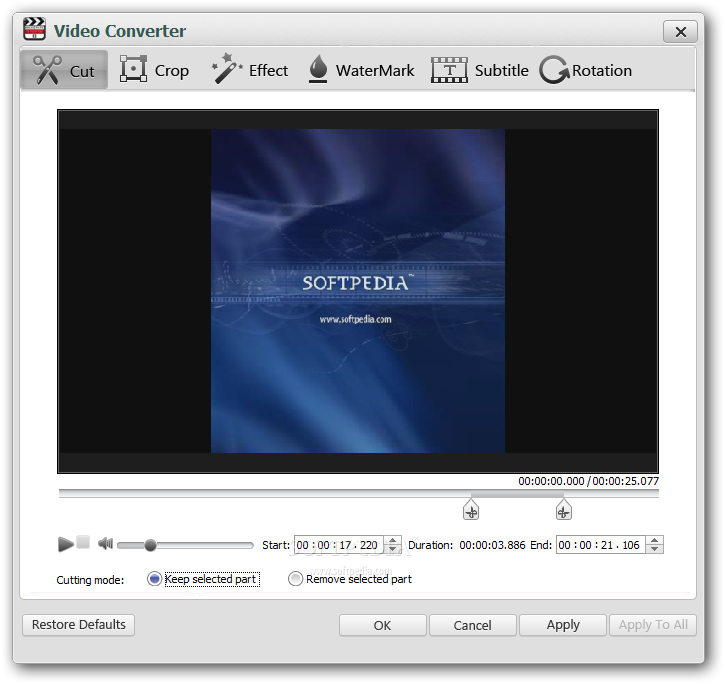725x684 pixels.
Task: Click the video preview area
Action: 358,291
